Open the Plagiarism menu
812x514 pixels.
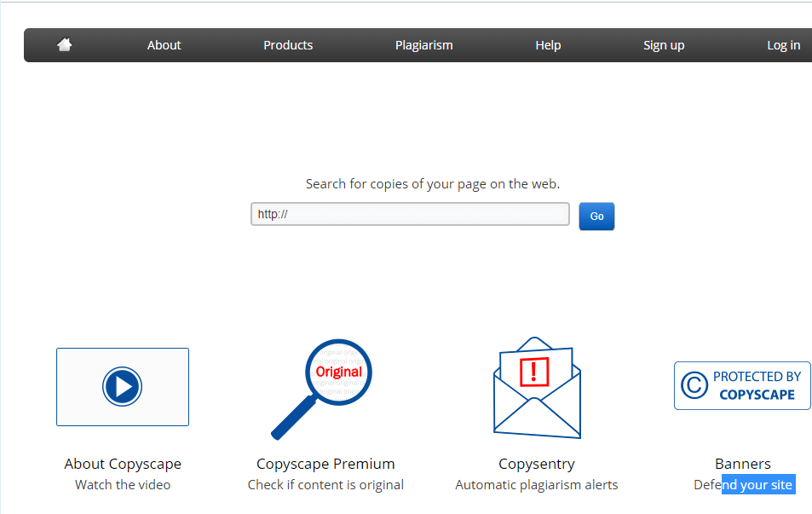[x=423, y=45]
